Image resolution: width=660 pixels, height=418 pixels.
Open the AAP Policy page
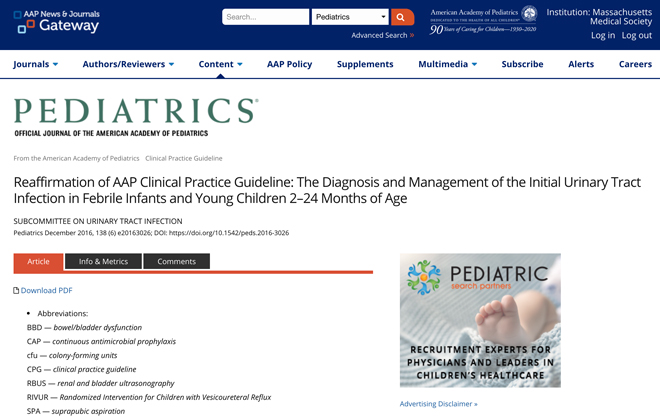(289, 64)
